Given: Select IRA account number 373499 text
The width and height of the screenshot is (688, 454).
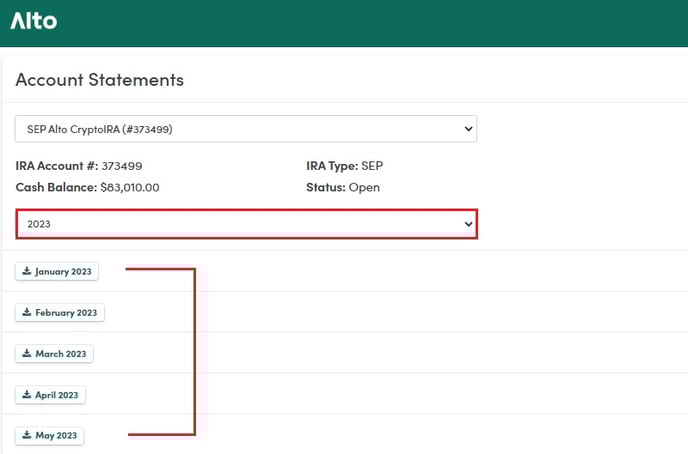Looking at the screenshot, I should [x=79, y=166].
